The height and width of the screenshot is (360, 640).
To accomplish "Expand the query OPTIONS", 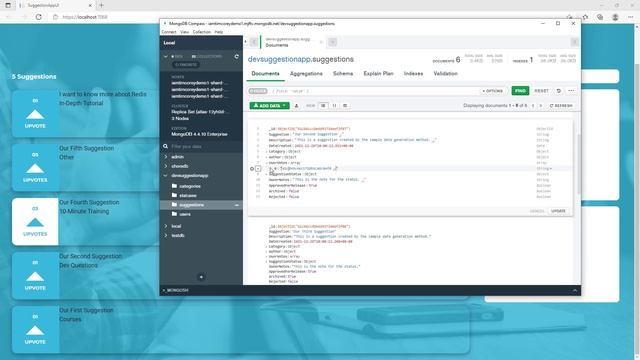I will [492, 91].
